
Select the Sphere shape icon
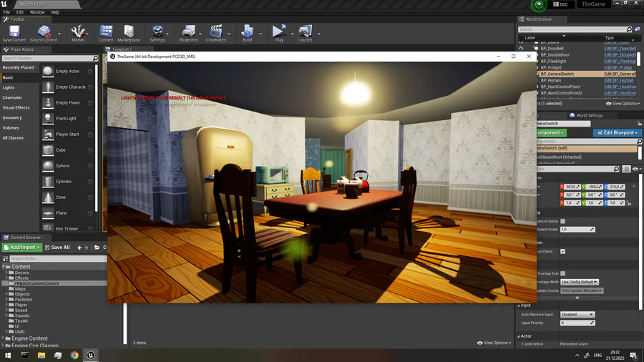click(48, 166)
